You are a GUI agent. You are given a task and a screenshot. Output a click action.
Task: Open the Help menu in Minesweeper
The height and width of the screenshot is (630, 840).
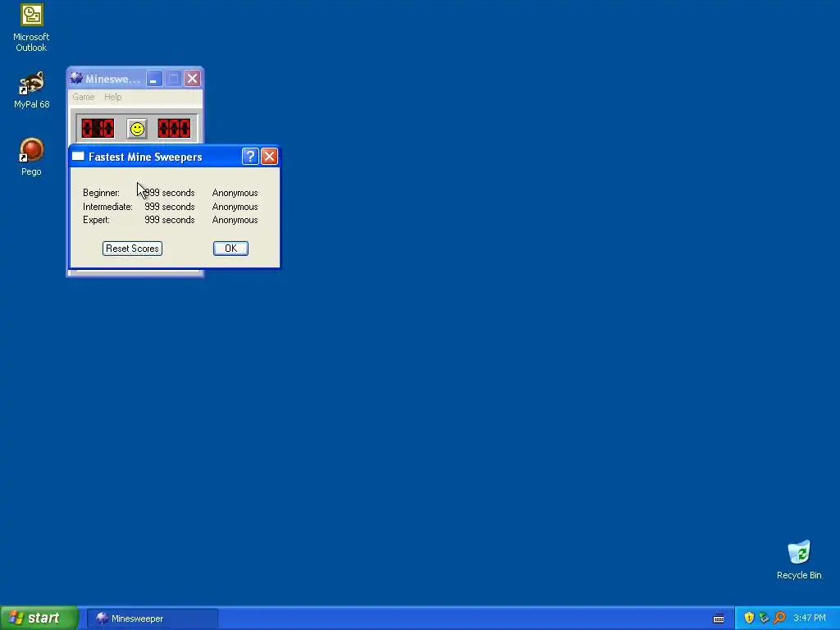pos(112,97)
